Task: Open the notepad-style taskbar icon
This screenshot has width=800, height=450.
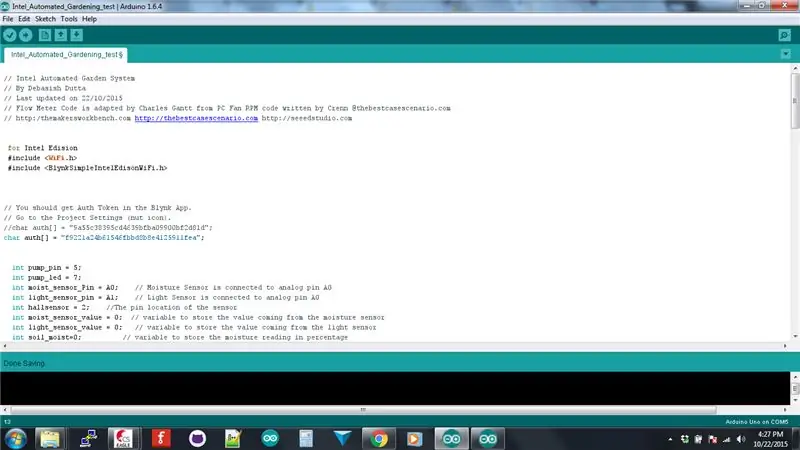Action: (x=233, y=439)
